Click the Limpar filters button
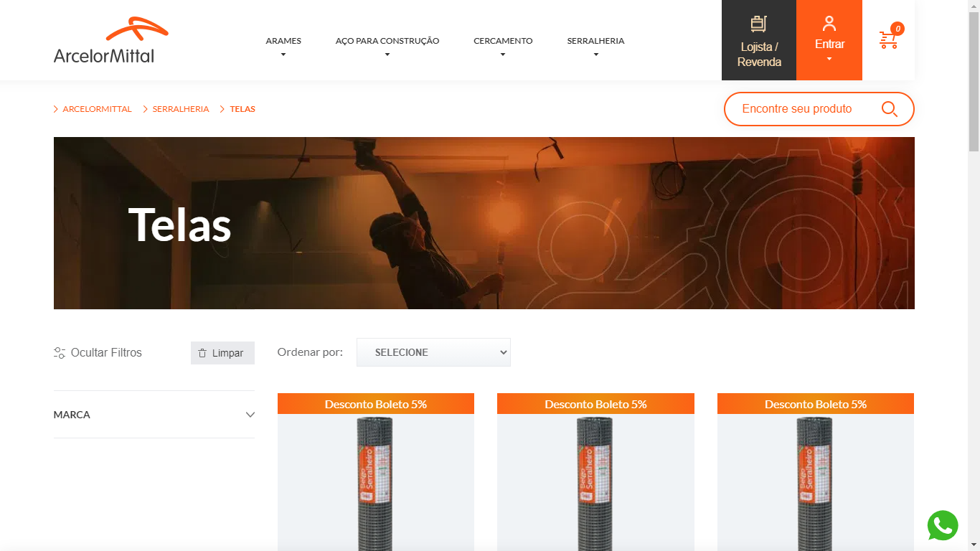 (222, 353)
